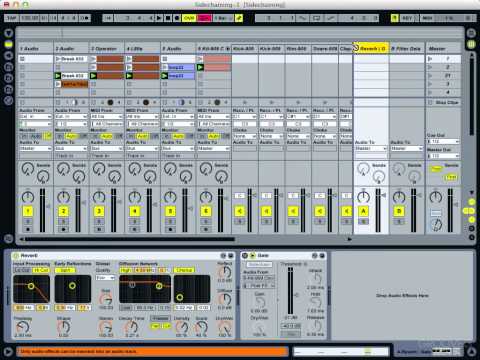Viewport: 480px width, 360px height.
Task: Launch the orange clip in track 2
Action: coord(58,84)
